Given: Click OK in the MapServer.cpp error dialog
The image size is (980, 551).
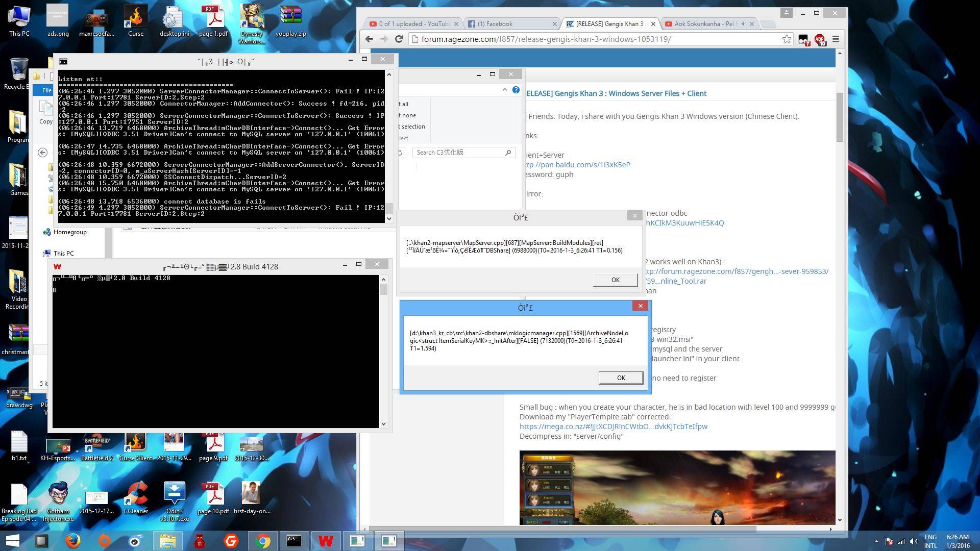Looking at the screenshot, I should point(615,280).
